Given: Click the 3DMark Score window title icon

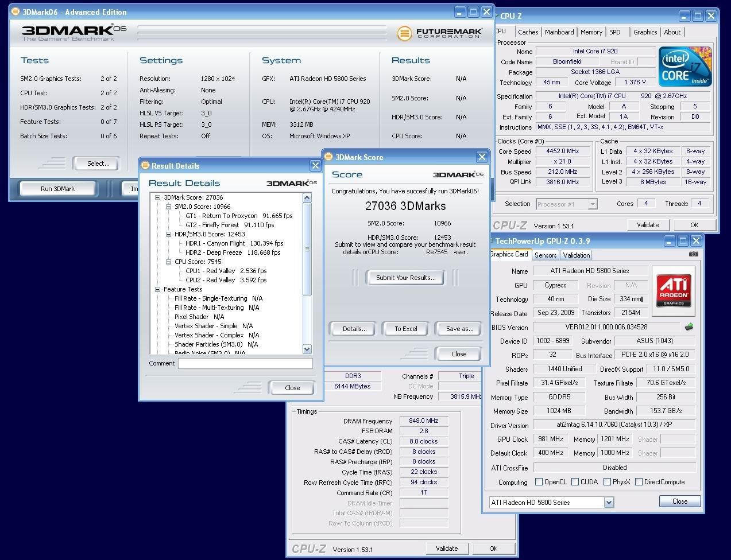Looking at the screenshot, I should (x=328, y=157).
